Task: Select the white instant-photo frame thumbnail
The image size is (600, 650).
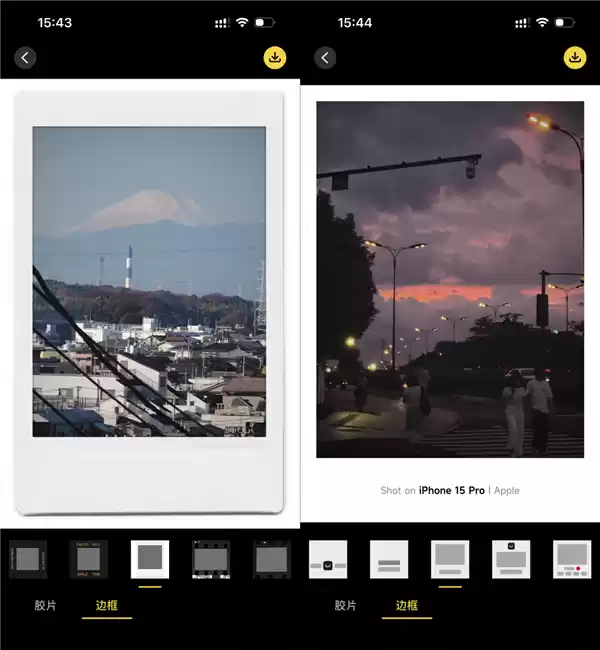Action: (x=150, y=558)
